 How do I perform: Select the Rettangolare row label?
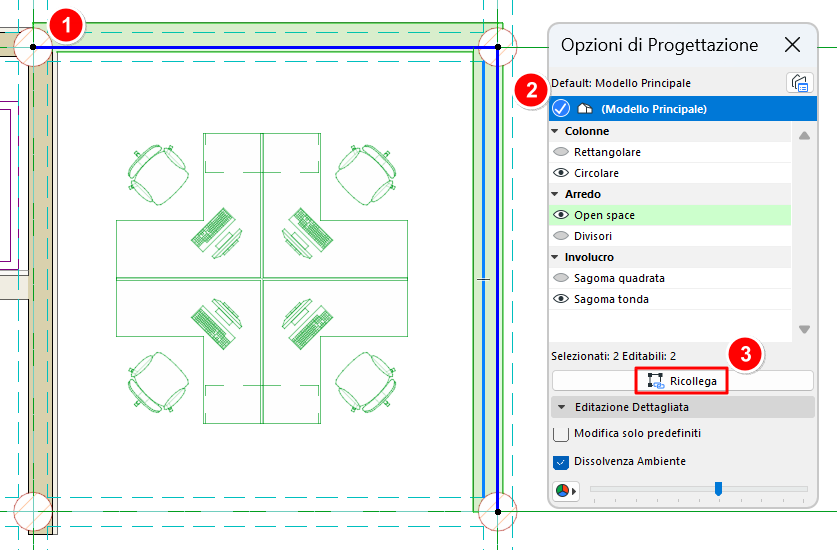607,152
